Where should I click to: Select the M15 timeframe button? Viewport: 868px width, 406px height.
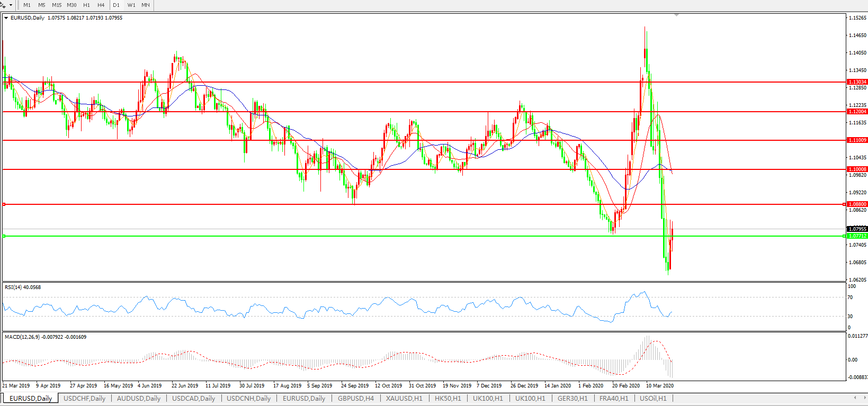(57, 5)
